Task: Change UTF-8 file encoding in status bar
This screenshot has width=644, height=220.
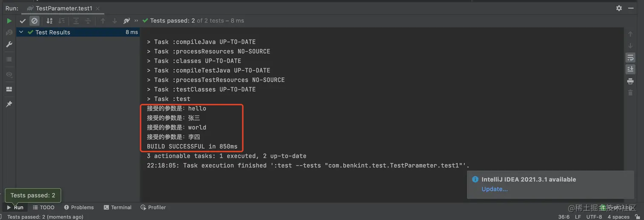Action: [594, 217]
